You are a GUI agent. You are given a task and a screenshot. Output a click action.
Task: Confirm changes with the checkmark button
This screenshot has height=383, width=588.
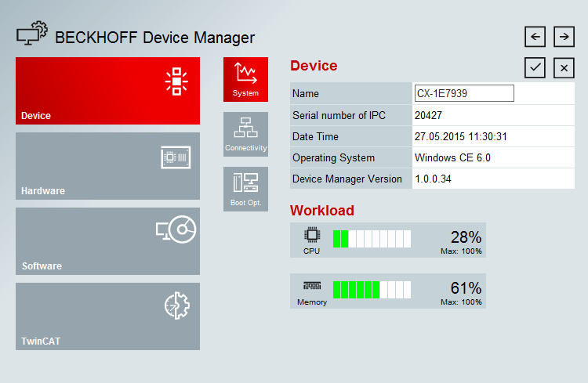535,67
